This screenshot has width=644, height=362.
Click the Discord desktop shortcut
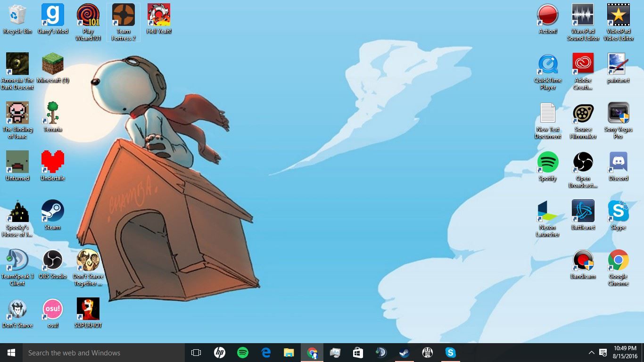pyautogui.click(x=618, y=163)
